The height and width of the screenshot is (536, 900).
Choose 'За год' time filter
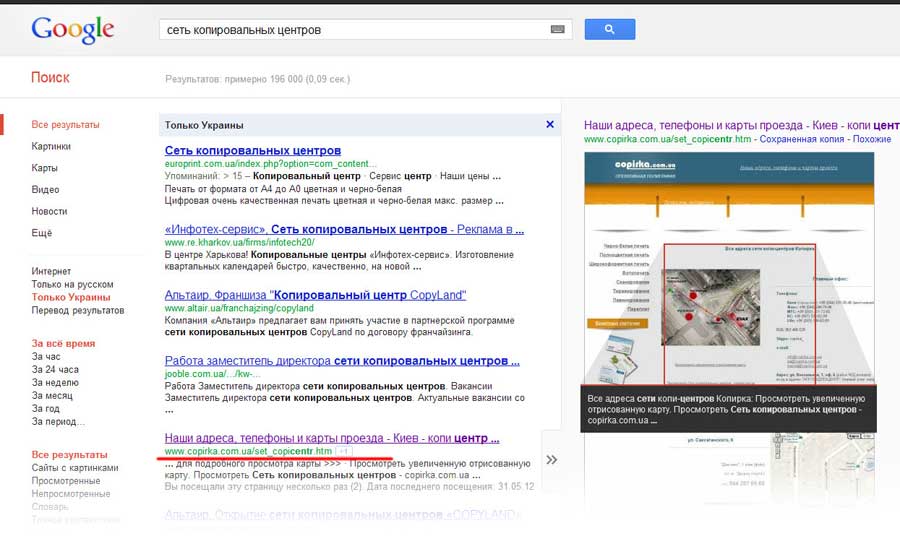tap(45, 409)
